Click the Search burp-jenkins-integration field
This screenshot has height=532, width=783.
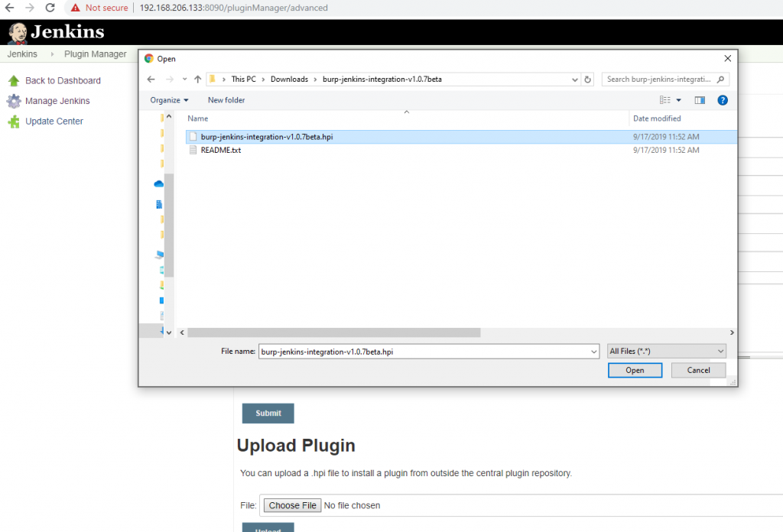[660, 79]
